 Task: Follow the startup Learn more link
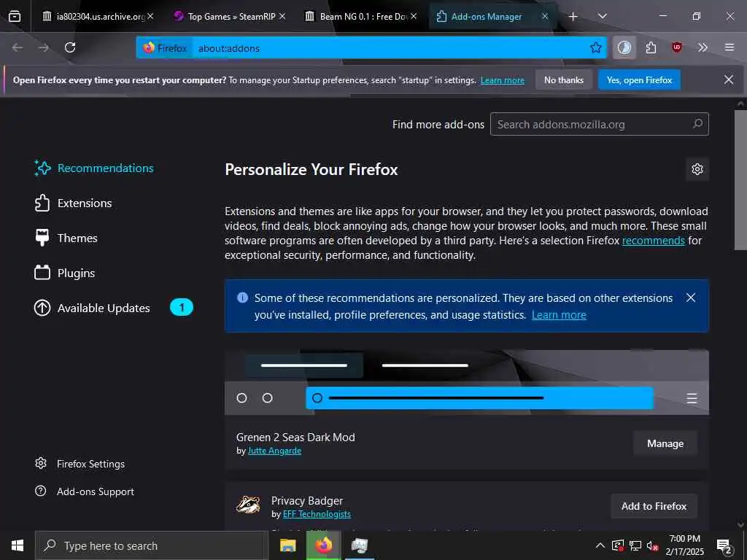point(502,80)
